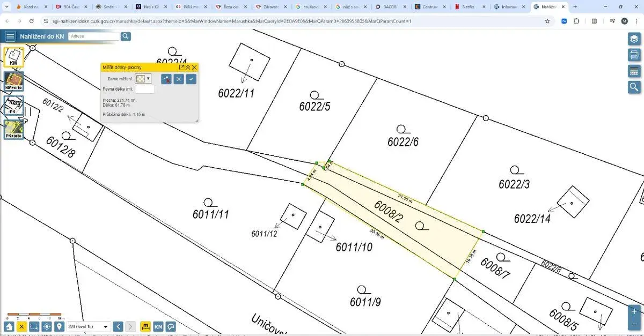Zoom out with the minus button

pos(634,323)
